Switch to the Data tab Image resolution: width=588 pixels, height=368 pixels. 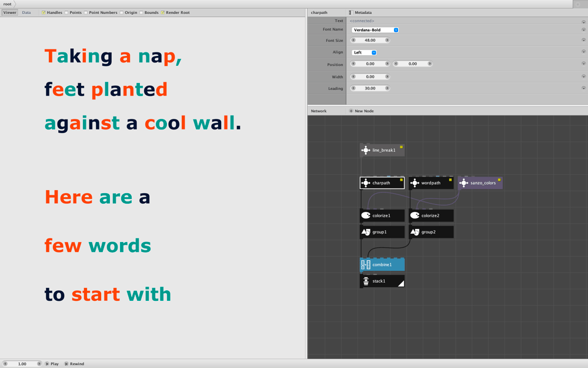point(26,12)
